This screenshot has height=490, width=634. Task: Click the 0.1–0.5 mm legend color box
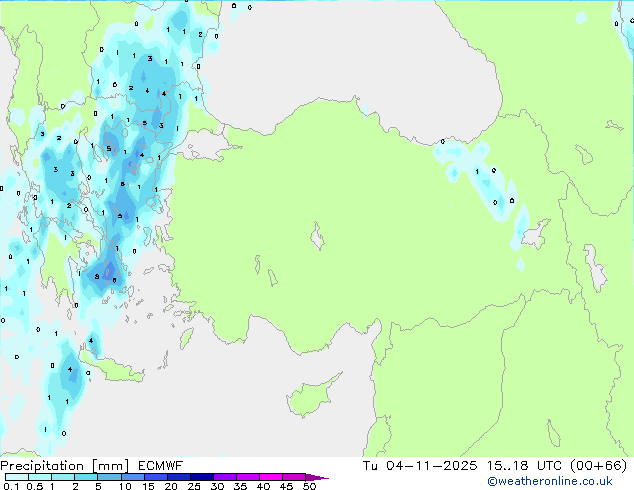[17, 477]
